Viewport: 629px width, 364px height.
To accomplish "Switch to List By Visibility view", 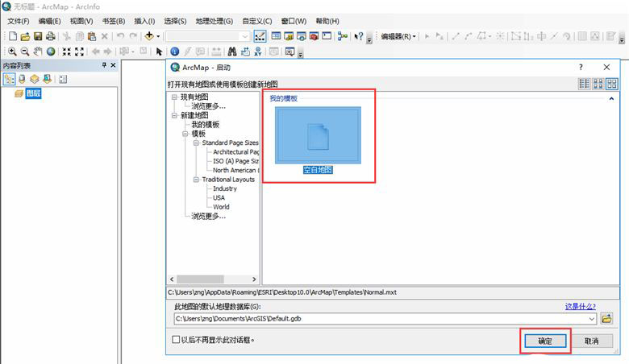I will [35, 79].
